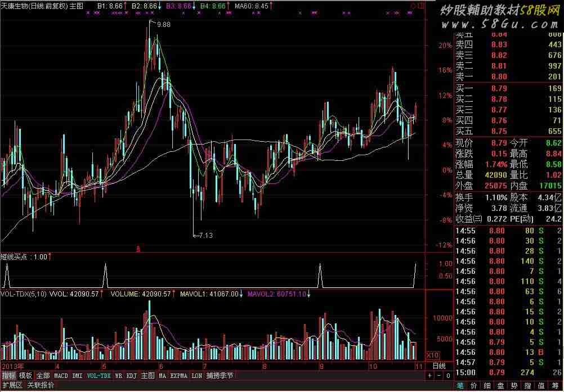Screen dimensions: 564x392
Task: Select the 指 tab in quote panel
Action: tap(527, 386)
